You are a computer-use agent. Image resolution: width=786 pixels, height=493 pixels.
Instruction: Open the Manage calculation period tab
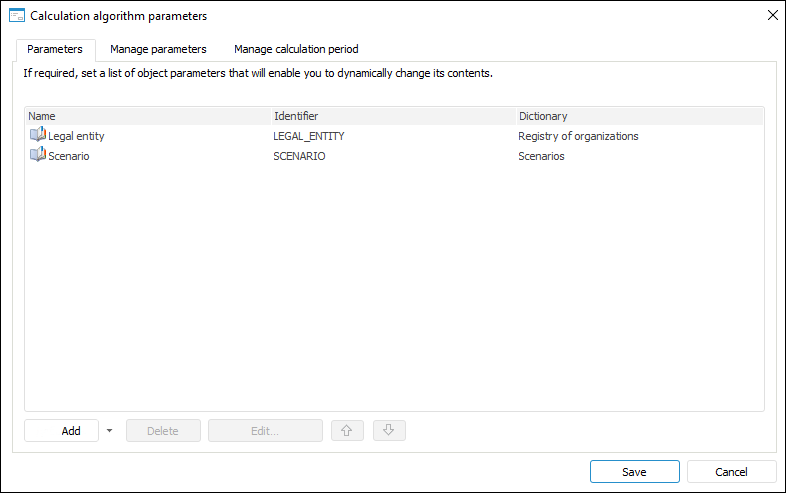coord(296,49)
